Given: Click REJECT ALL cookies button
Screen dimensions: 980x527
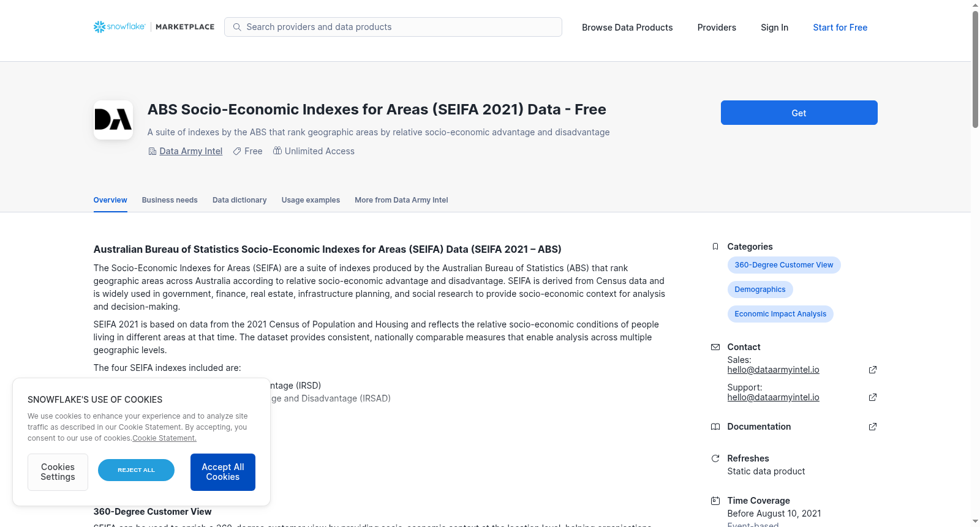Looking at the screenshot, I should (x=136, y=470).
